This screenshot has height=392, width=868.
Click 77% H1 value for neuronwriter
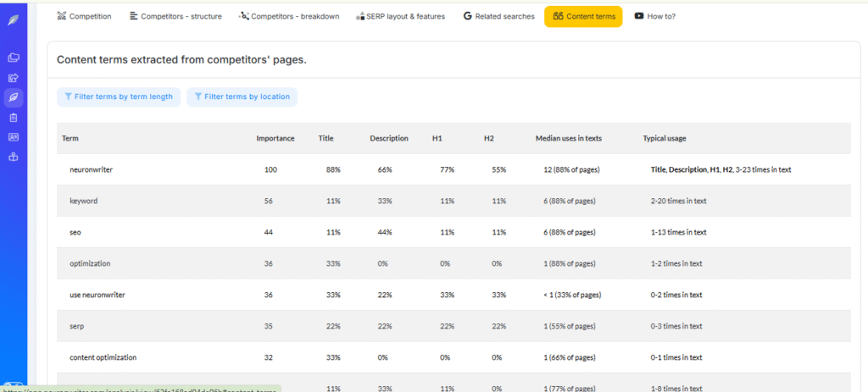point(447,169)
